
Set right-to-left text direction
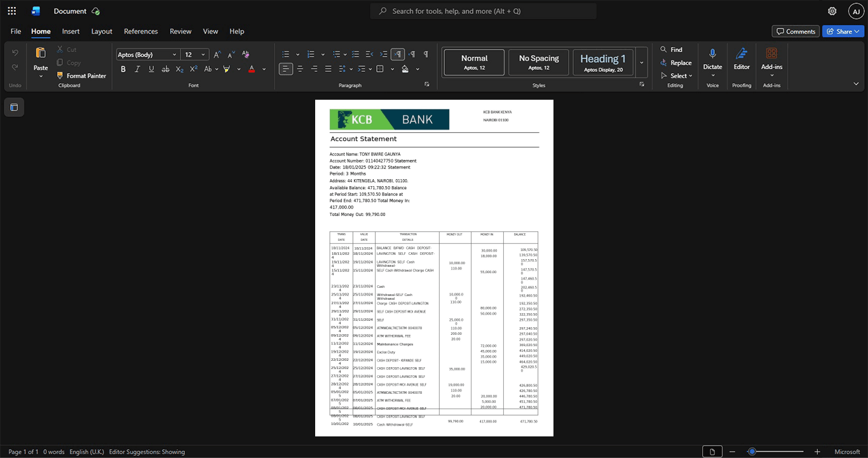pos(412,54)
